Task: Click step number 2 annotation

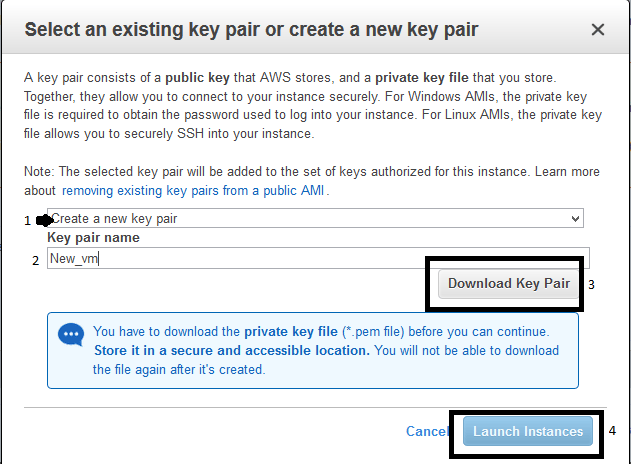Action: 36,260
